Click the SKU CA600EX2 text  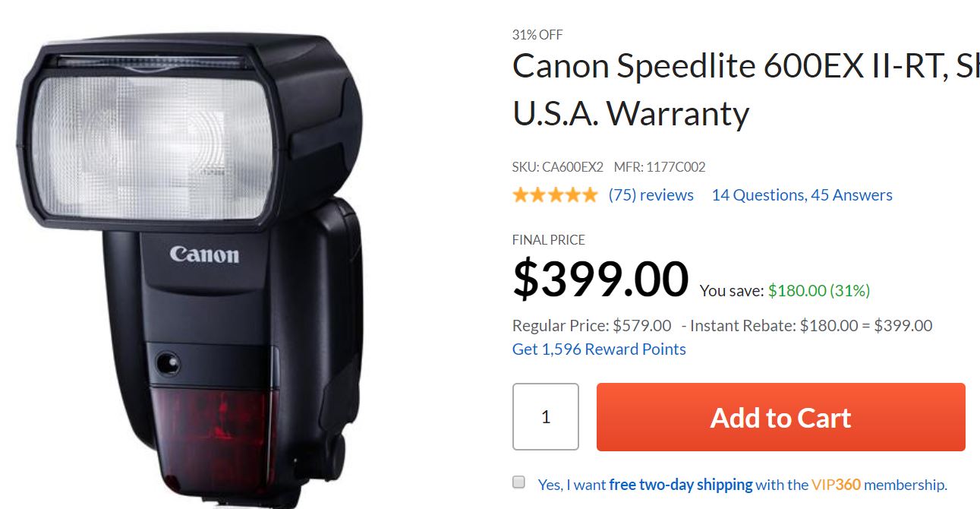pyautogui.click(x=557, y=167)
